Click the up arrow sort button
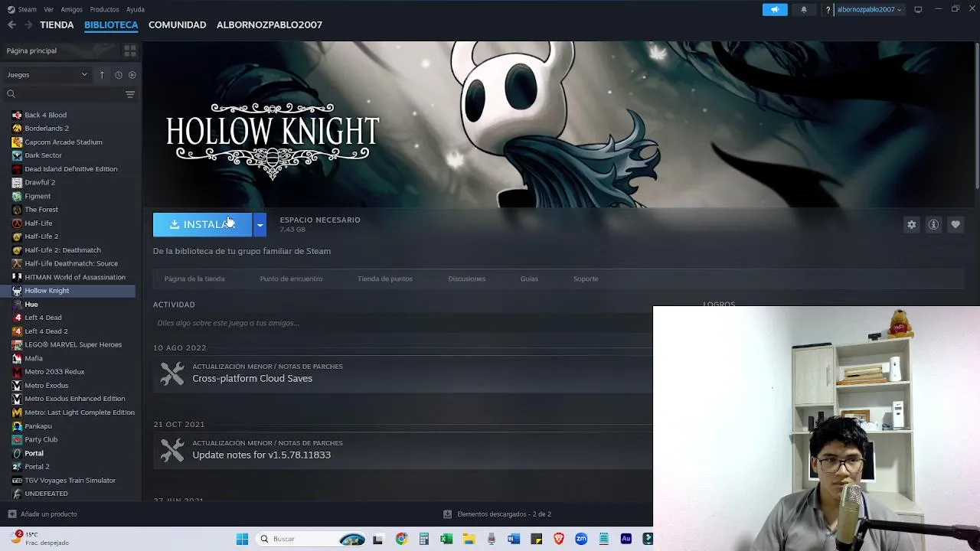This screenshot has height=551, width=980. pos(102,74)
